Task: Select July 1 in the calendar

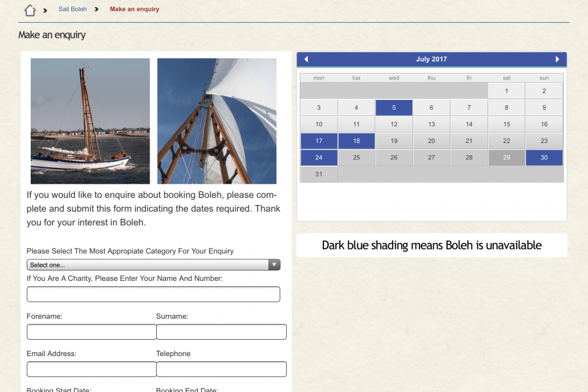Action: pos(506,91)
